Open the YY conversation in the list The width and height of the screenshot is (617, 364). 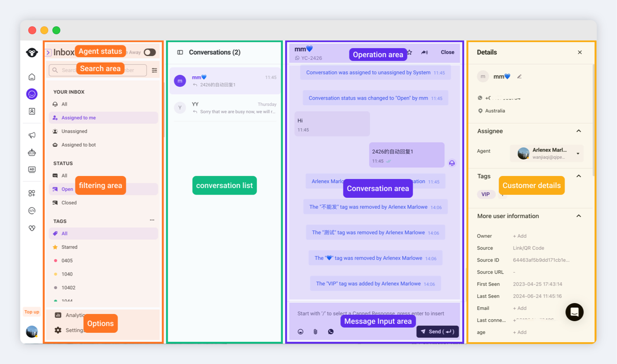tap(225, 108)
